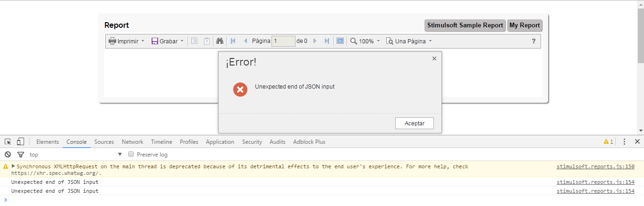Load the Stimulsoft Sample Report

pos(465,25)
